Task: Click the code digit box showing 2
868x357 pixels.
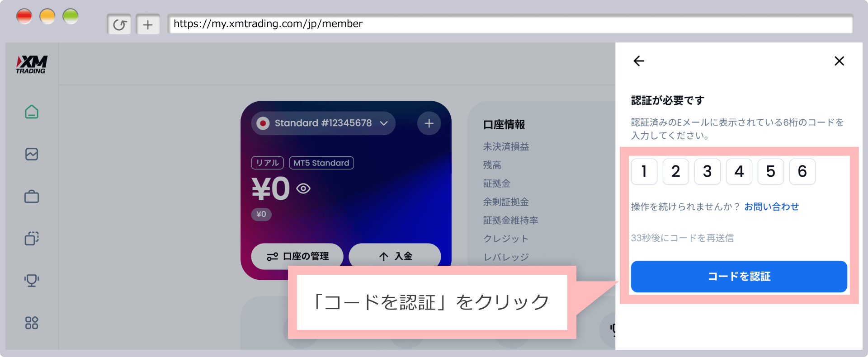Action: point(676,172)
